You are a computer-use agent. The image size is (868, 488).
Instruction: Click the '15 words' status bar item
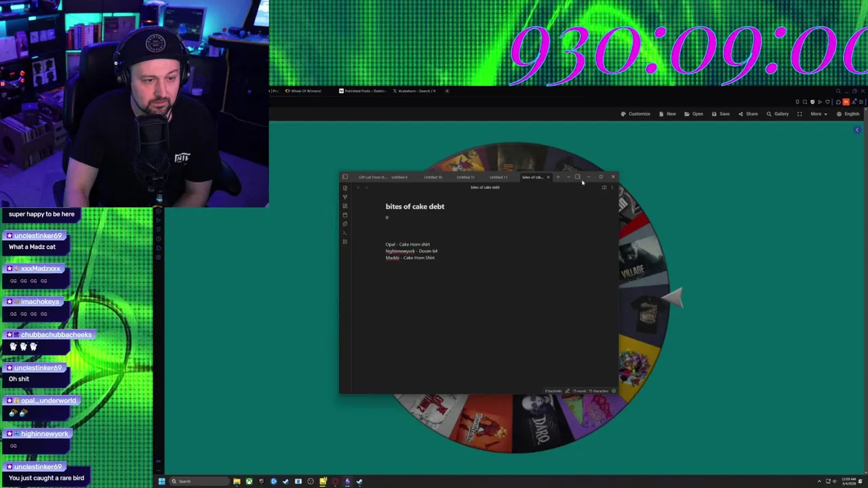[x=580, y=391]
